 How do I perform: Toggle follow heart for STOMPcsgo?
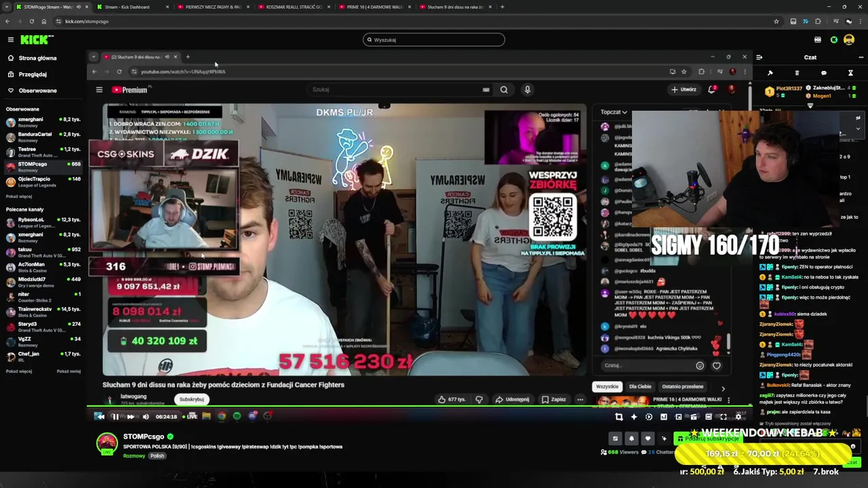point(648,439)
